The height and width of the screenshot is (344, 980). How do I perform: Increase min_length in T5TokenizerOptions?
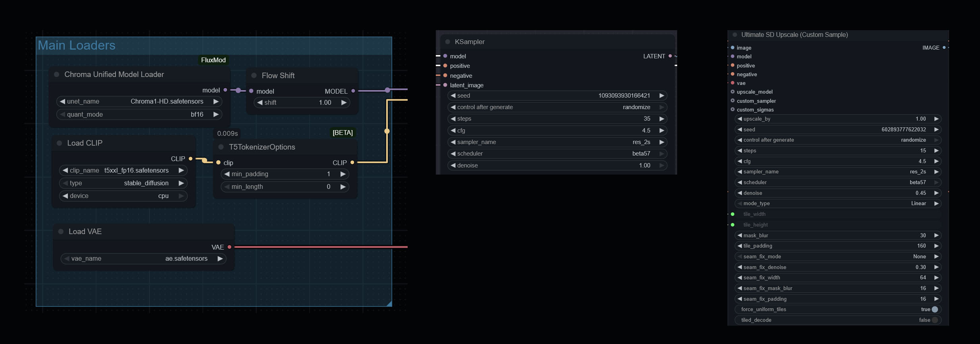pyautogui.click(x=343, y=187)
